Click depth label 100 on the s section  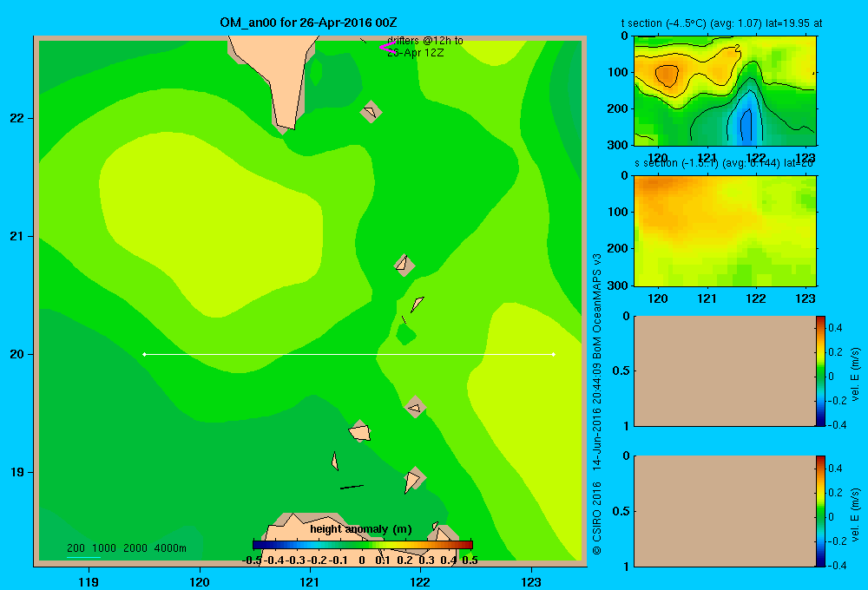coord(618,212)
